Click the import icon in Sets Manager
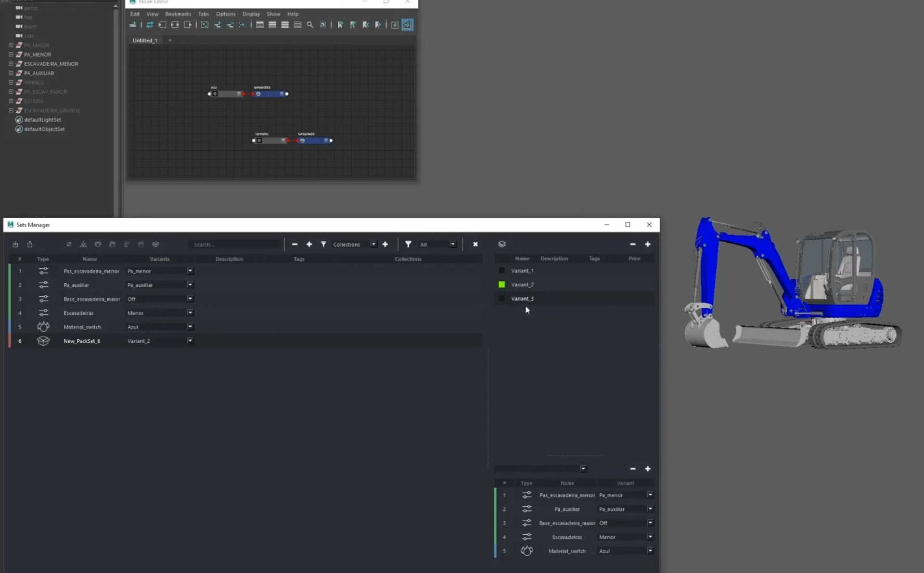Image resolution: width=924 pixels, height=573 pixels. pyautogui.click(x=15, y=245)
